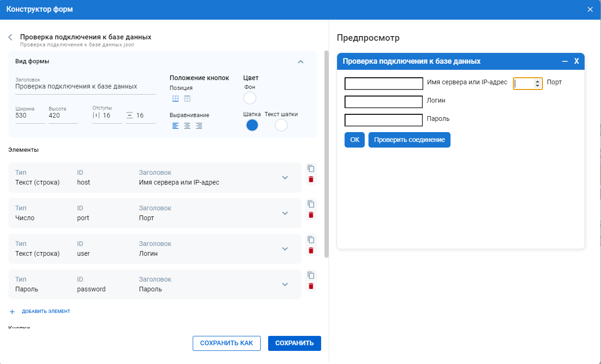This screenshot has height=364, width=601.
Task: Collapse the 'Вид формы' section
Action: tap(301, 61)
